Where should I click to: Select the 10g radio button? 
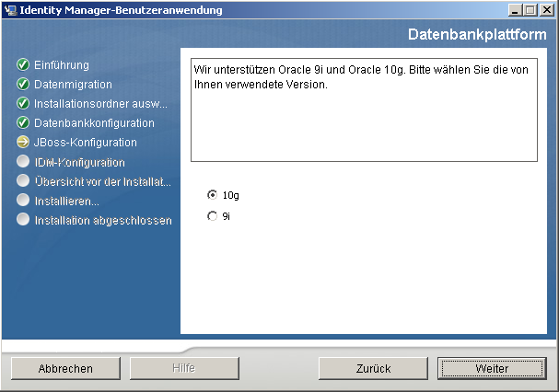click(x=213, y=195)
